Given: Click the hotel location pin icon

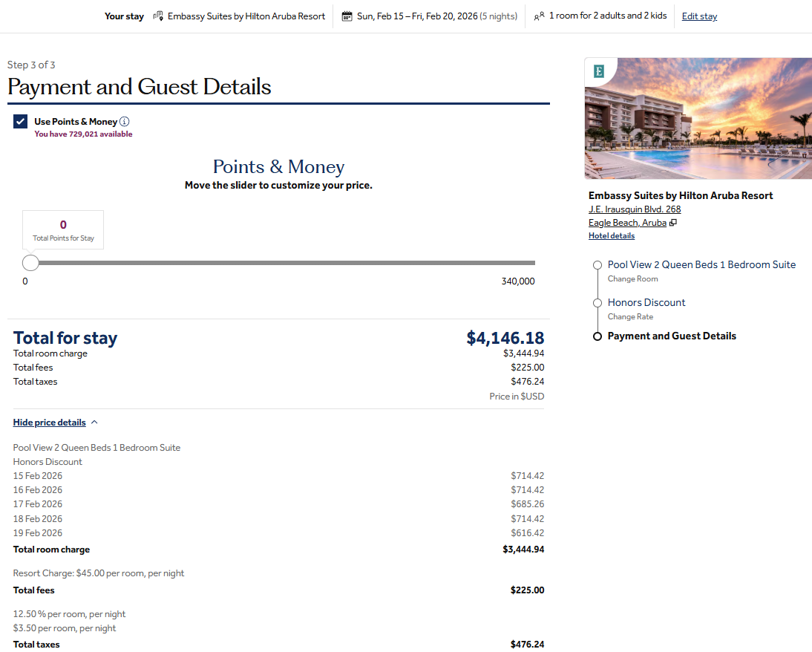Looking at the screenshot, I should (158, 16).
